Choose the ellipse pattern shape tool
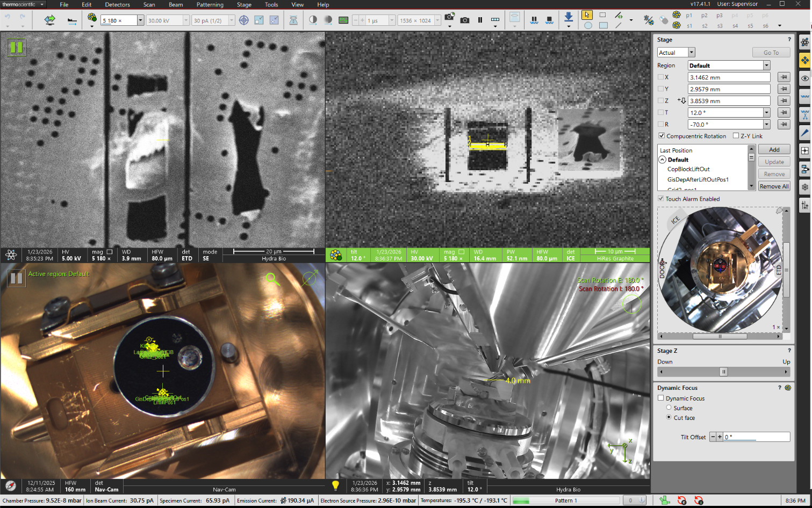Image resolution: width=812 pixels, height=508 pixels. pos(588,25)
